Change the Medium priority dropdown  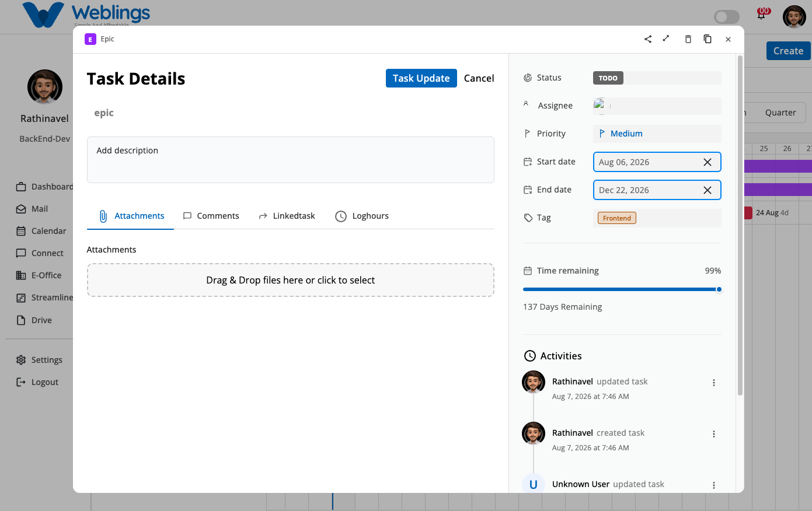(657, 134)
